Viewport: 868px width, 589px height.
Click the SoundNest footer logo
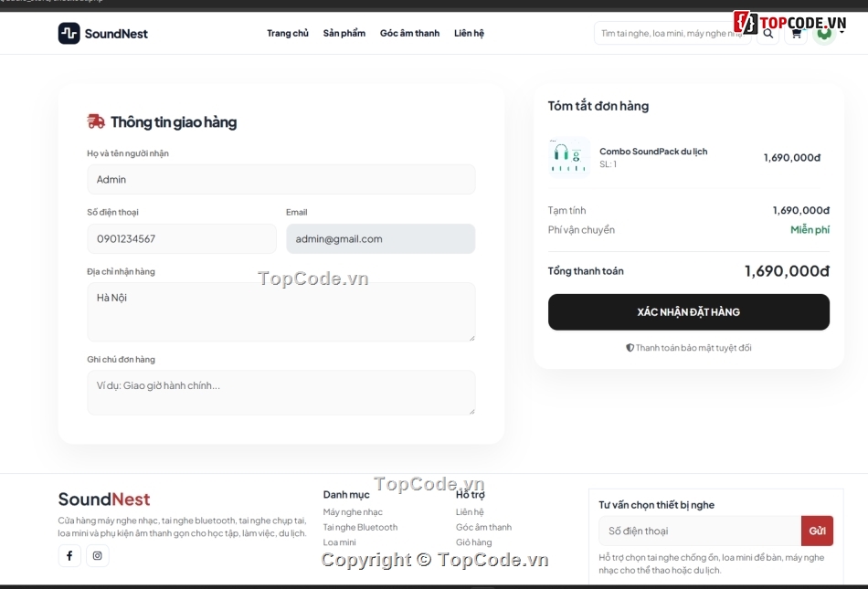point(104,499)
